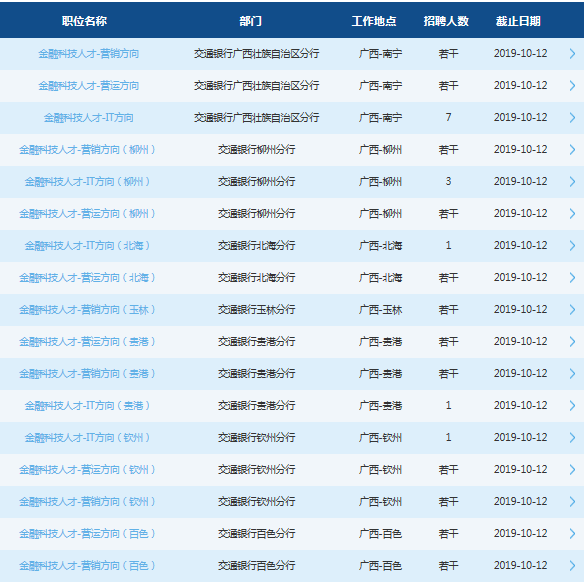This screenshot has width=587, height=588.
Task: Click chevron on IT方向（贵港）row
Action: click(x=572, y=406)
